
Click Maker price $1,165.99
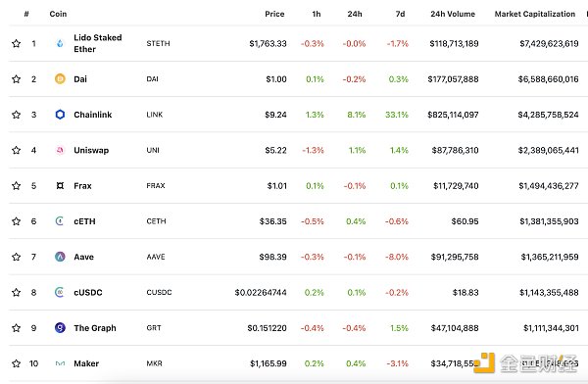pos(269,363)
